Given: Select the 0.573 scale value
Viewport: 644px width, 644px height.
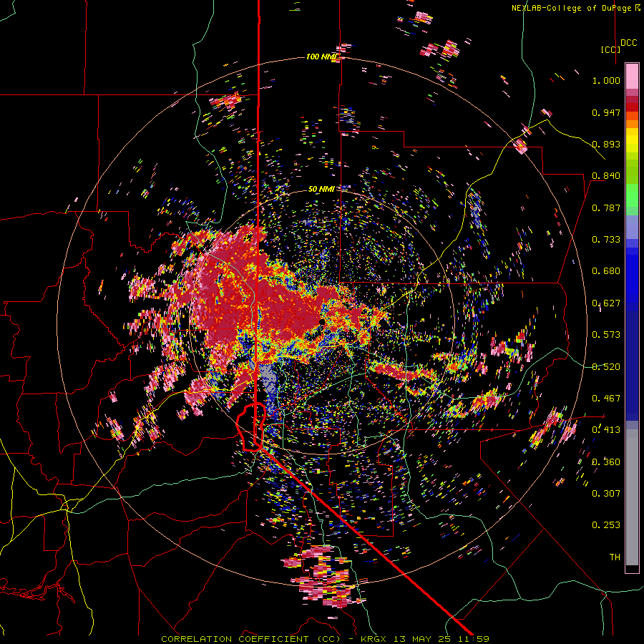Looking at the screenshot, I should tap(606, 335).
